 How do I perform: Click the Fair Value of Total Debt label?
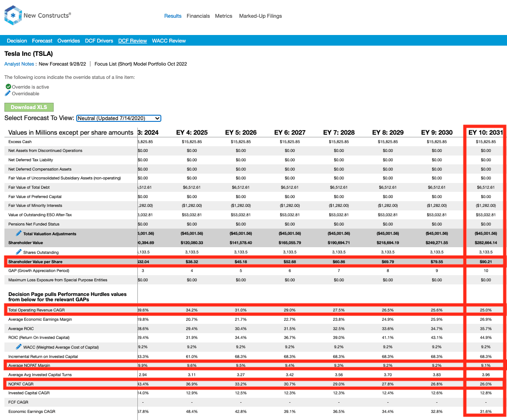29,187
